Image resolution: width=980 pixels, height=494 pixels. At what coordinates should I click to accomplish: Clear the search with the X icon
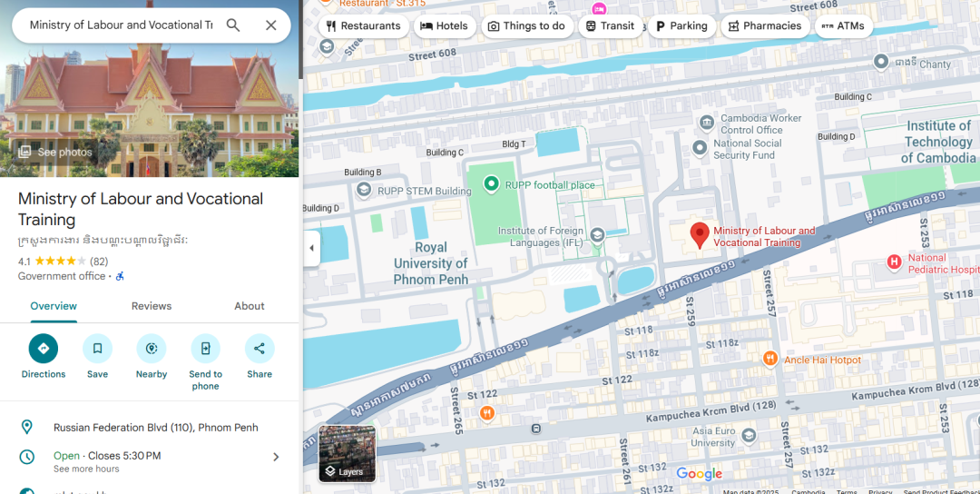tap(270, 25)
